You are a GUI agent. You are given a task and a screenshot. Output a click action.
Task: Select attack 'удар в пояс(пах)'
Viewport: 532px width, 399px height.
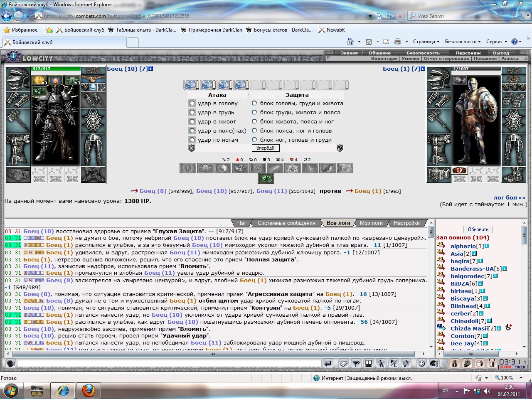[192, 131]
